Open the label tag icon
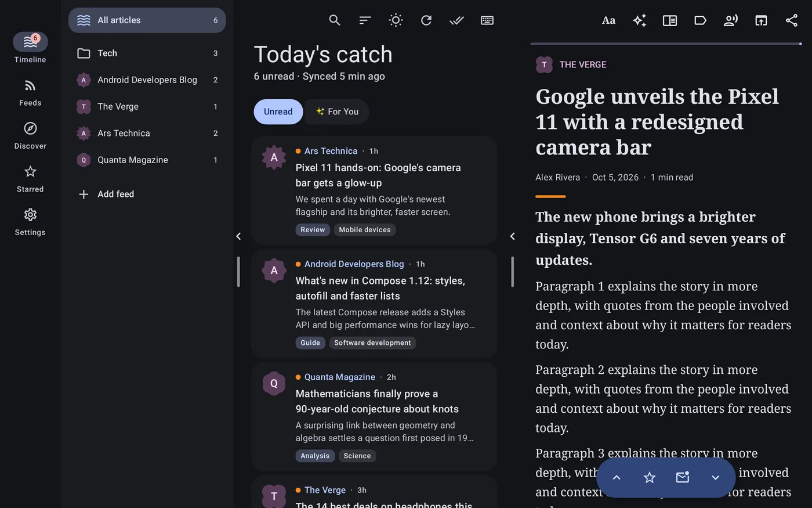The width and height of the screenshot is (812, 508). coord(700,20)
